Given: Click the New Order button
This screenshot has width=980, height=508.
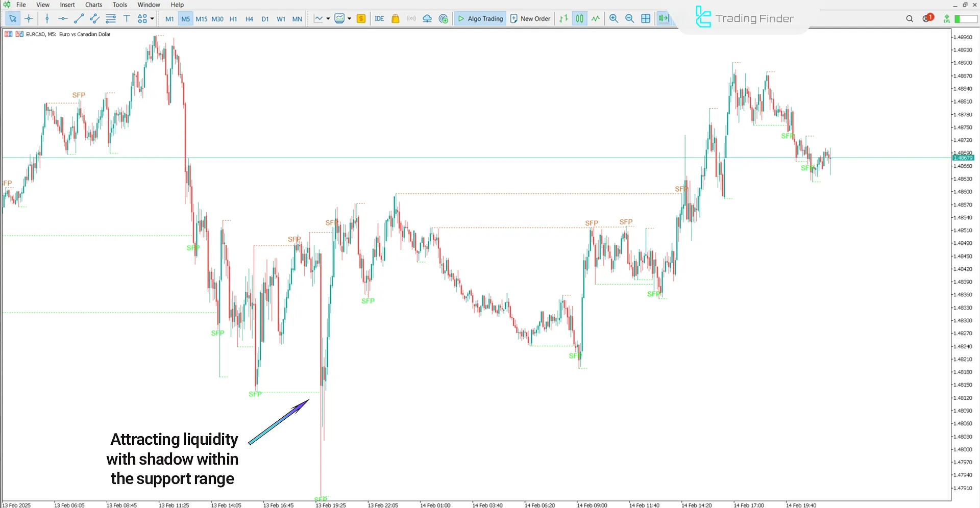Looking at the screenshot, I should [x=530, y=18].
